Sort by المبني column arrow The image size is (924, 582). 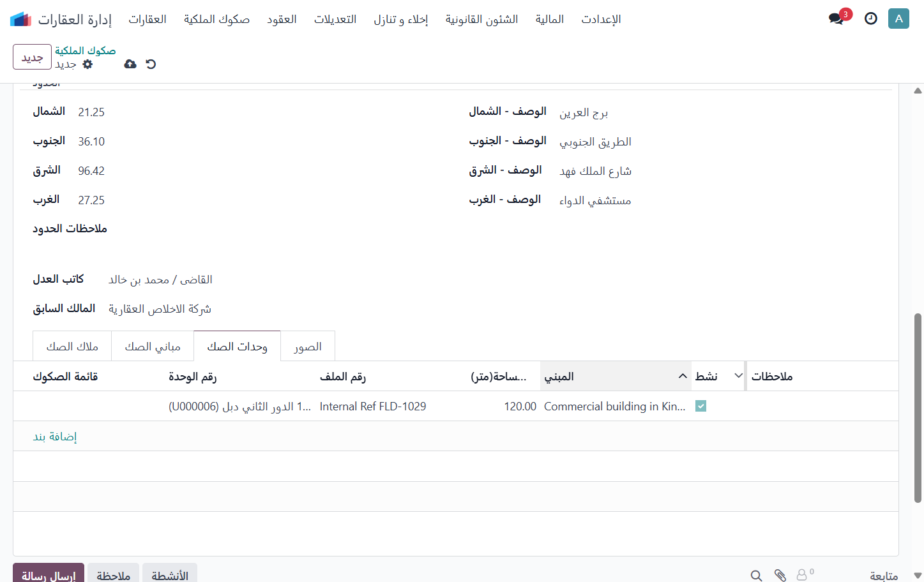[683, 376]
